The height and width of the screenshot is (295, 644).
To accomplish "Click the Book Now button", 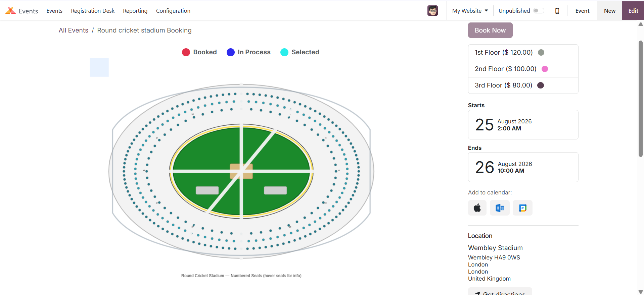I will (490, 30).
